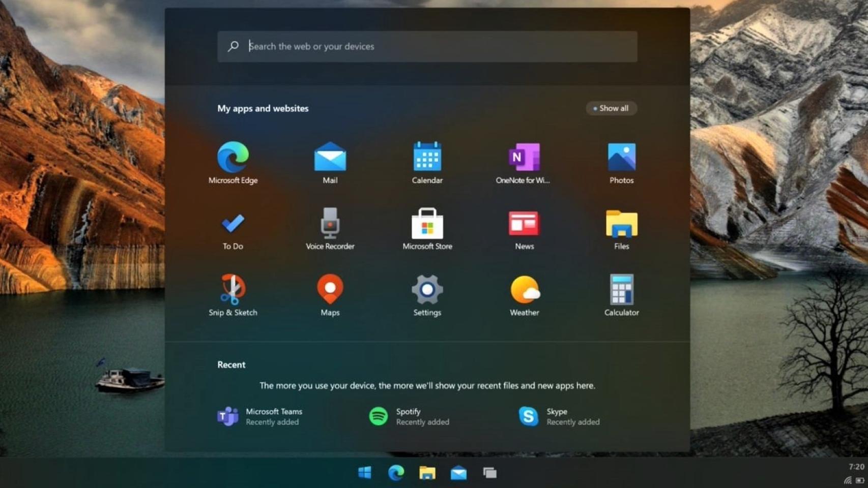Open Edge from the taskbar
Viewport: 868px width, 488px height.
tap(396, 473)
